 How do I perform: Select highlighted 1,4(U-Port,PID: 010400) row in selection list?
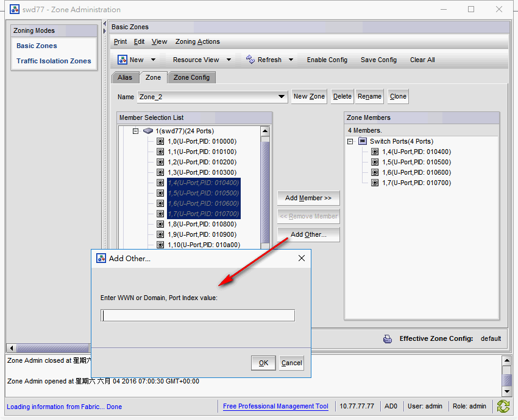pos(204,183)
